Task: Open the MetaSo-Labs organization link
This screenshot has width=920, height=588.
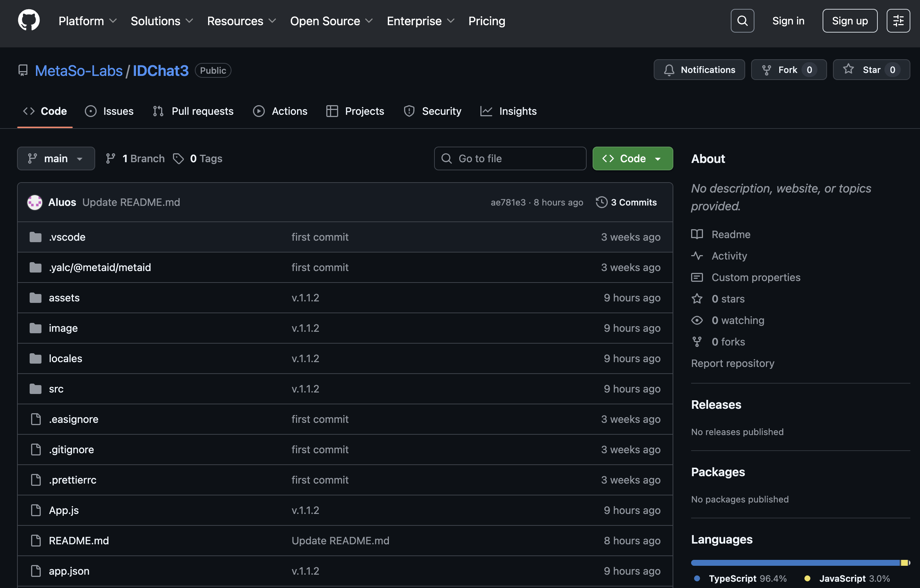Action: point(79,71)
